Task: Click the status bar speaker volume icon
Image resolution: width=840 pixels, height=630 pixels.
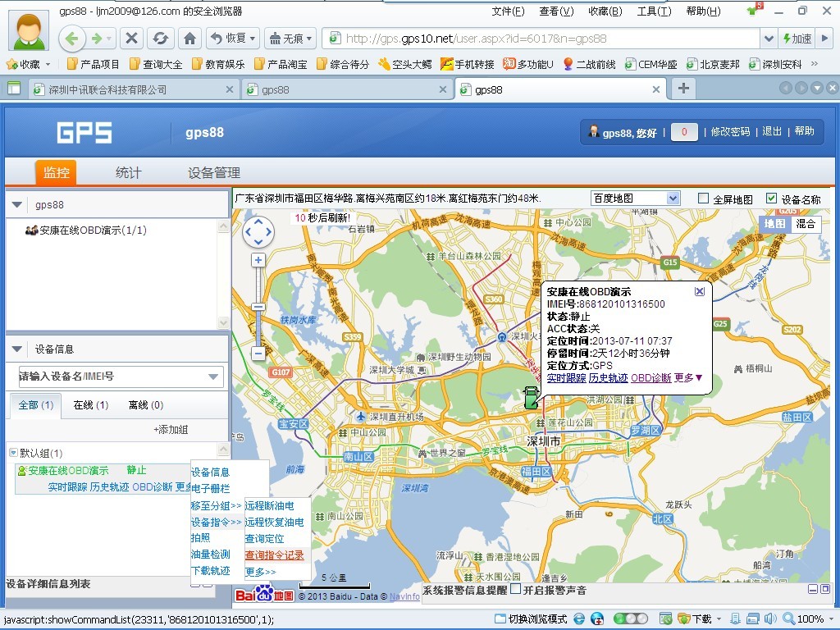Action: click(769, 619)
